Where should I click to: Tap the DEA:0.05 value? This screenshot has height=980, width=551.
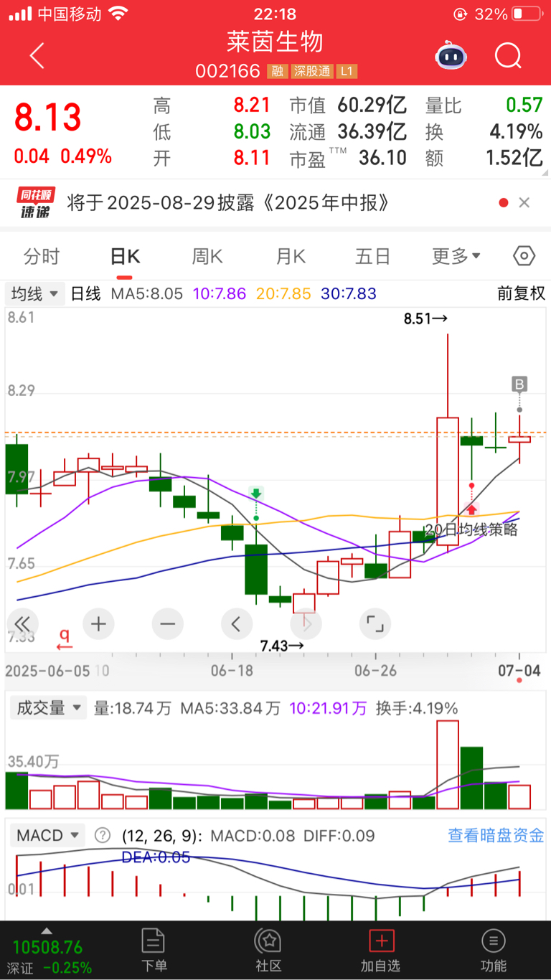pos(156,857)
